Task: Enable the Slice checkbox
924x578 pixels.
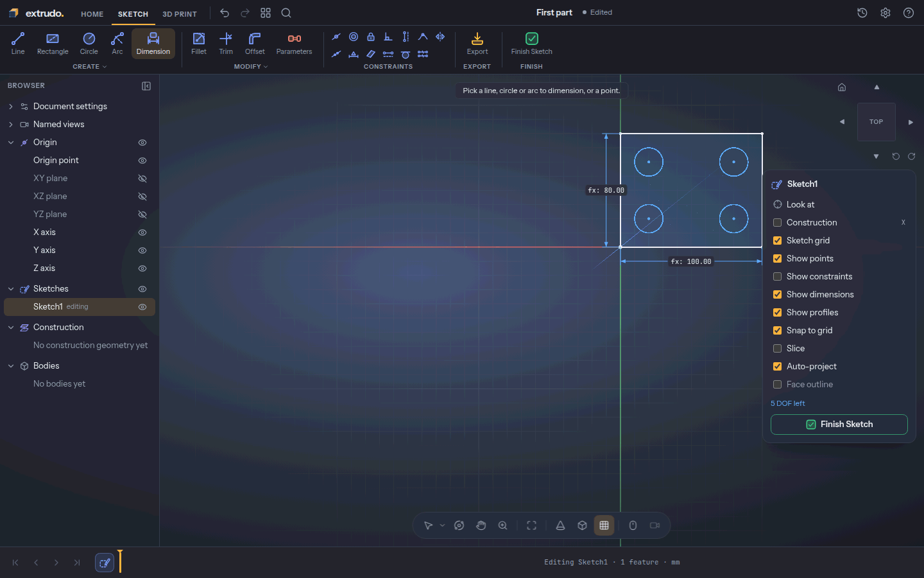Action: 777,349
